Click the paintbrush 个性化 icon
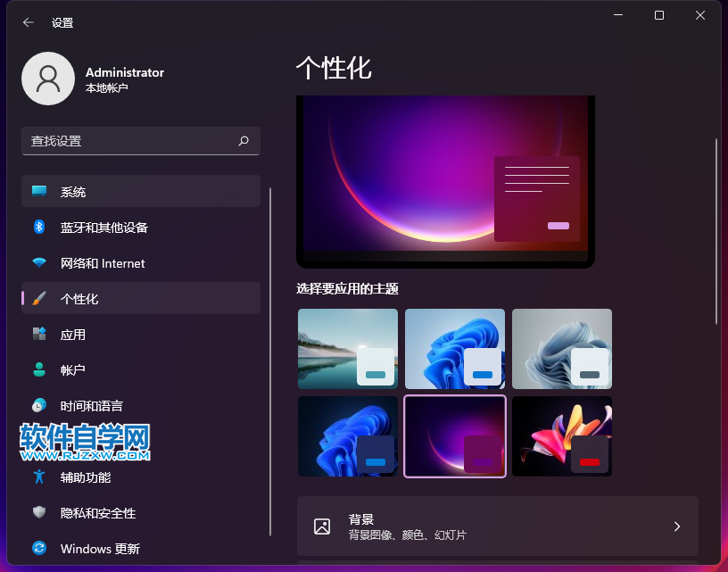The image size is (728, 572). pos(39,298)
